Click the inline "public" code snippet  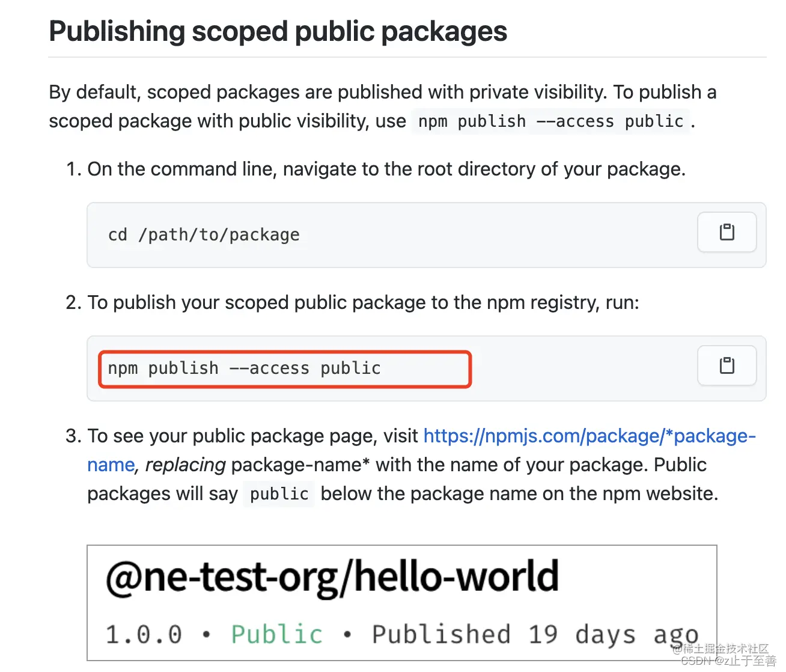pyautogui.click(x=279, y=494)
